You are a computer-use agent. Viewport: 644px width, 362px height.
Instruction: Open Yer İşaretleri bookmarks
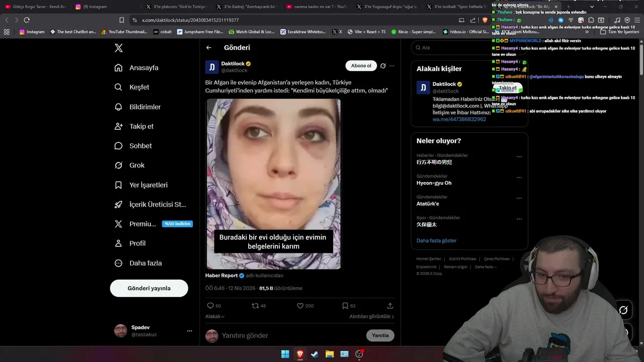click(x=141, y=185)
